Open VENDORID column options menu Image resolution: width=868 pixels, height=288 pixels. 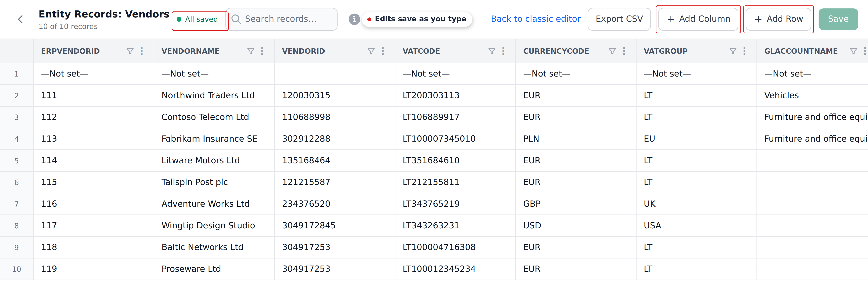(383, 51)
